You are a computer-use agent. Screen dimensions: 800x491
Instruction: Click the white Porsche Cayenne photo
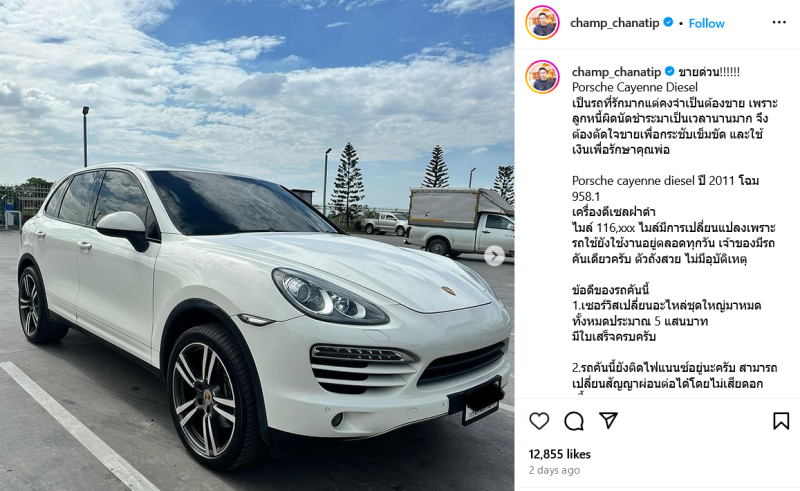257,246
